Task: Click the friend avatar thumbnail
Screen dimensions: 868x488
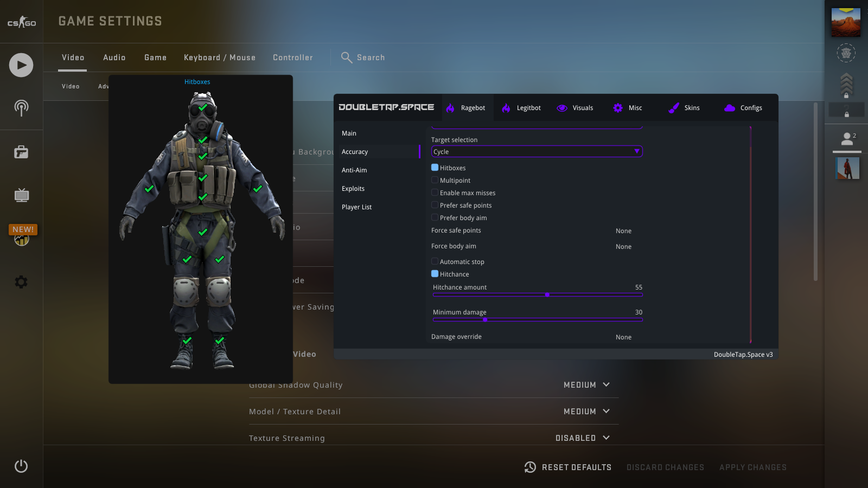Action: point(848,168)
